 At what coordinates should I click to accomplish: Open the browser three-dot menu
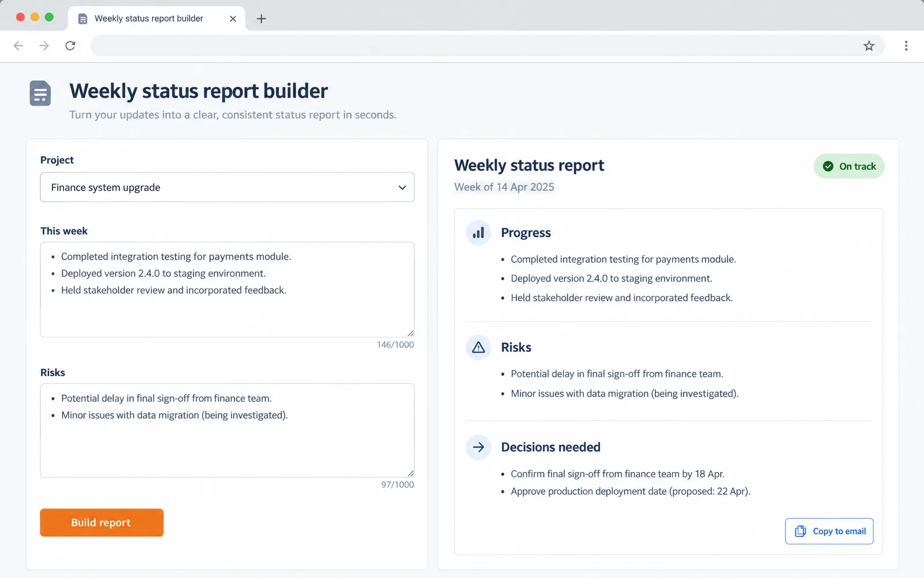coord(906,46)
